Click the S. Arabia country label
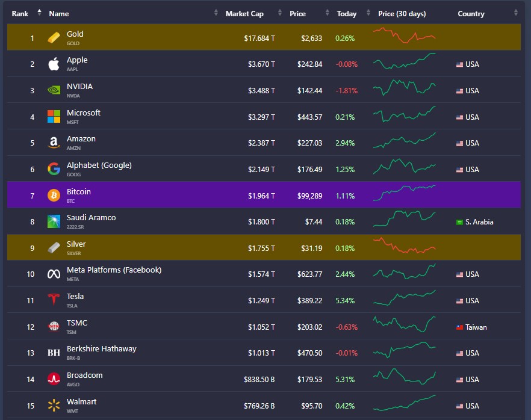The image size is (531, 420). (479, 222)
